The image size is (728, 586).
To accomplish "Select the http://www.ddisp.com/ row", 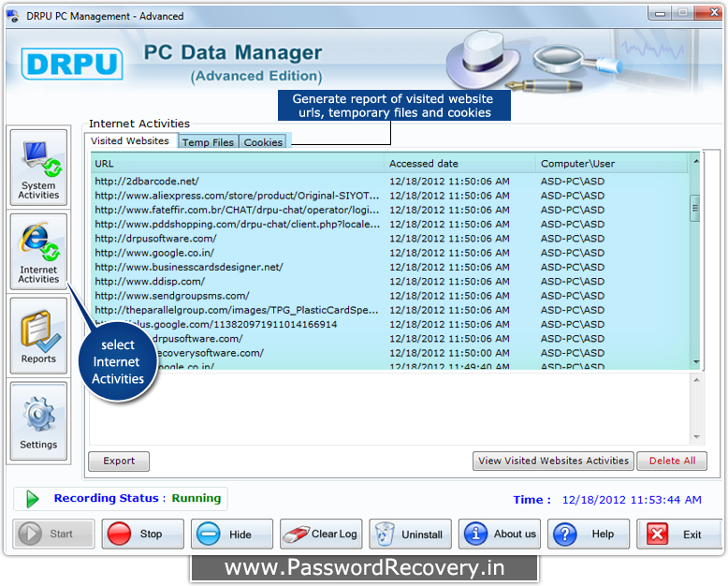I will 390,282.
